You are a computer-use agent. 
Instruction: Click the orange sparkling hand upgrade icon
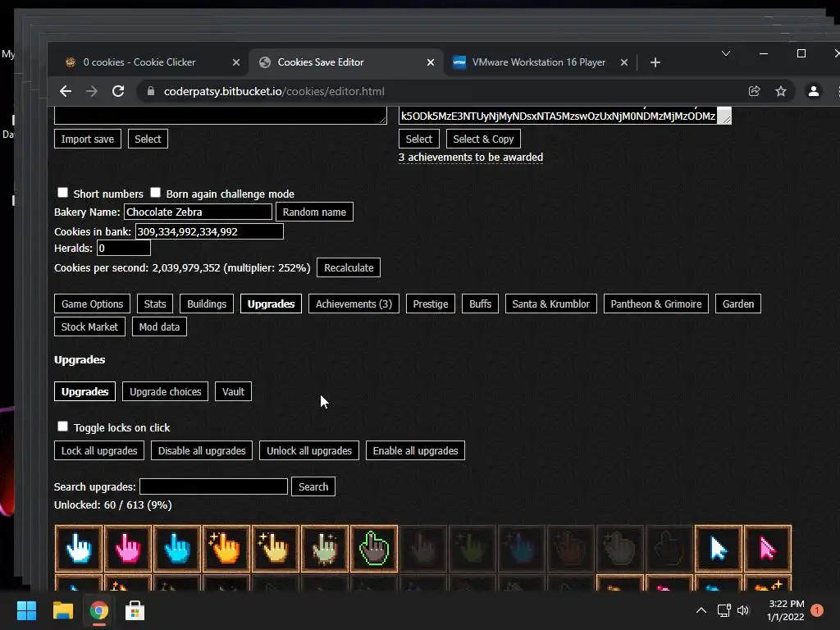pos(226,549)
